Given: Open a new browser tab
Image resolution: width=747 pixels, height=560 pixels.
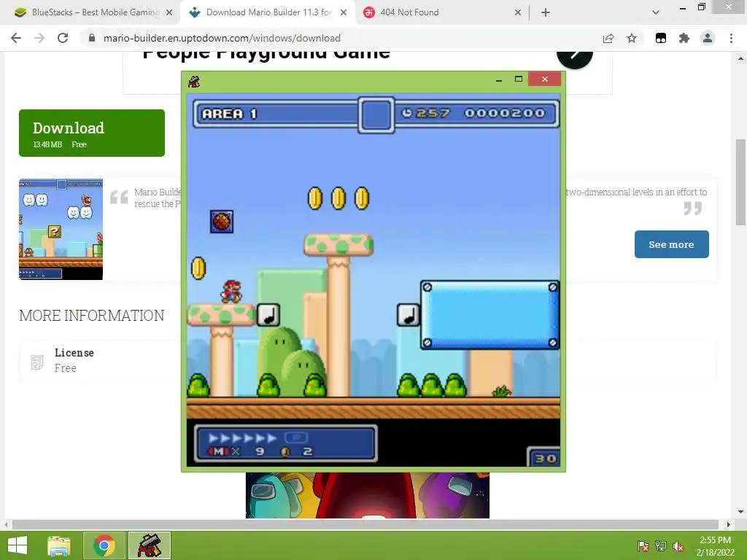Looking at the screenshot, I should 546,12.
